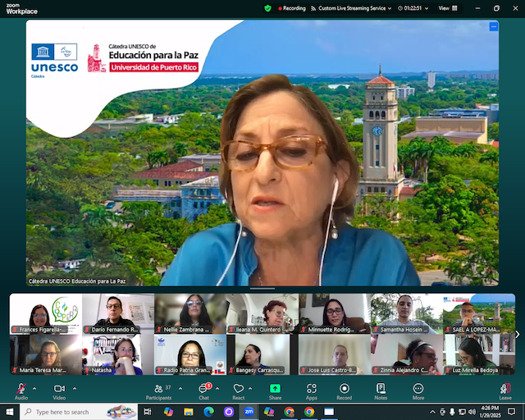Expand Custom Live Streaming Service dropdown

(392, 8)
